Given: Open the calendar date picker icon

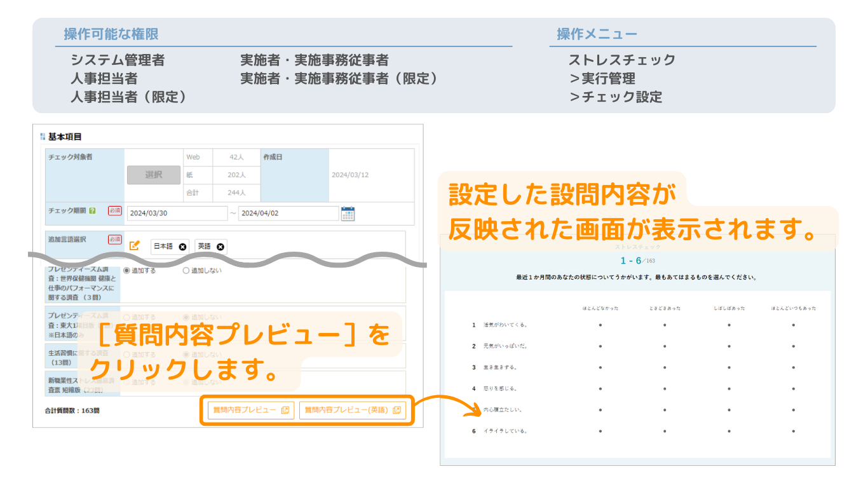Looking at the screenshot, I should point(348,214).
